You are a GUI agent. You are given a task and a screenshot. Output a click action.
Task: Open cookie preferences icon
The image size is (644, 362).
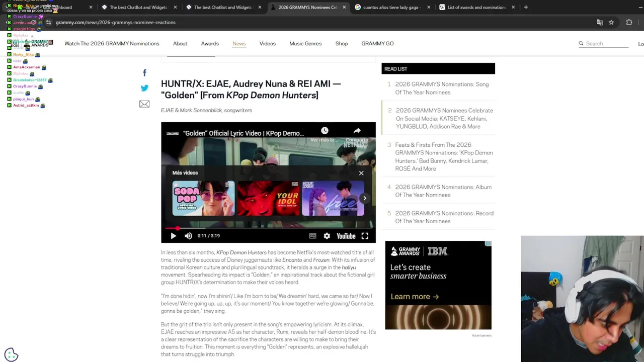pyautogui.click(x=11, y=354)
